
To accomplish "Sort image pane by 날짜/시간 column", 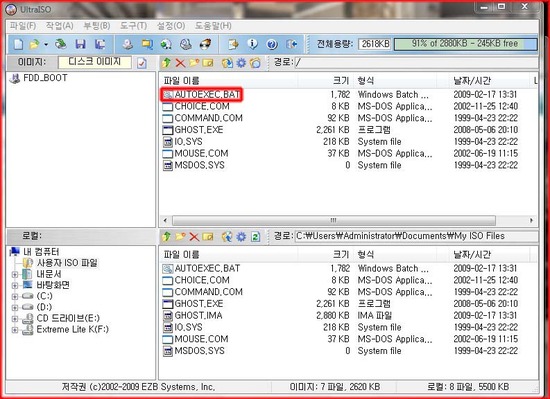I will [x=490, y=81].
